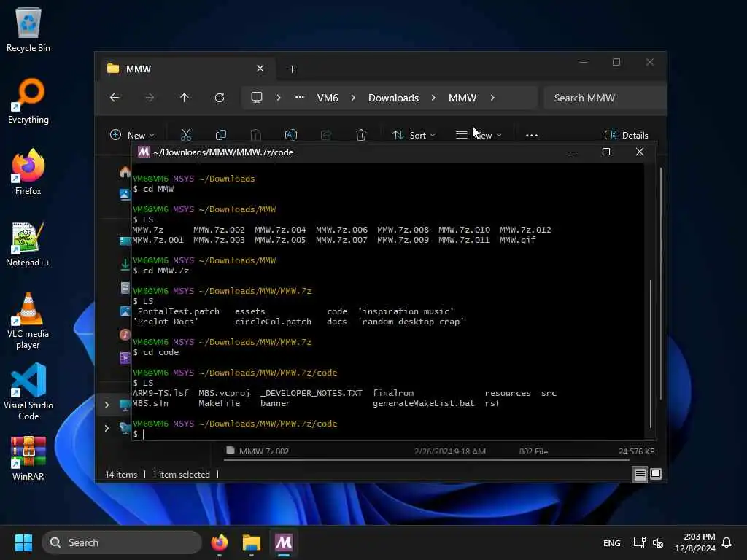Toggle the Details pane button
747x560 pixels.
pos(626,135)
